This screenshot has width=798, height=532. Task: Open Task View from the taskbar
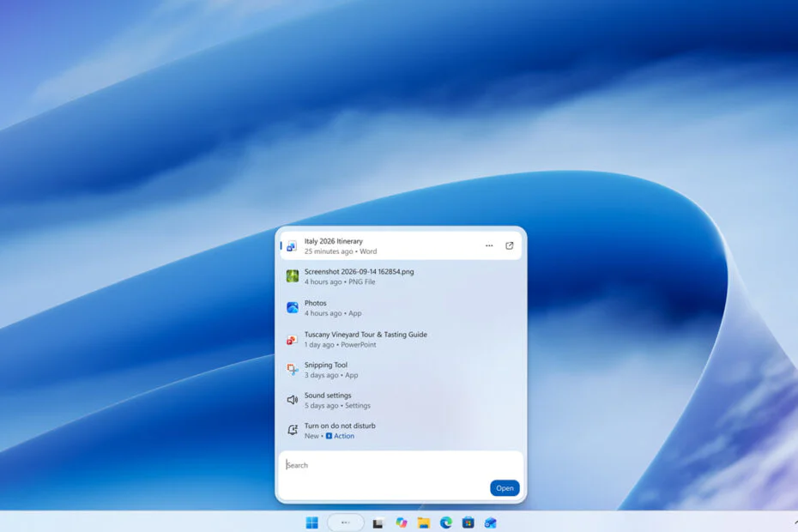coord(378,523)
